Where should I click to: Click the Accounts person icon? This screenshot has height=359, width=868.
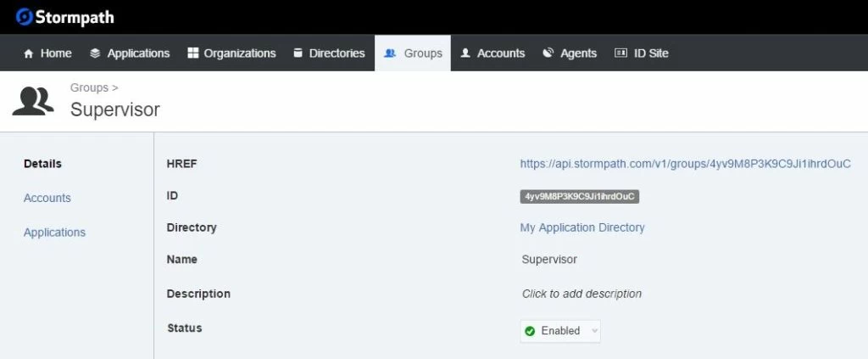click(x=465, y=53)
